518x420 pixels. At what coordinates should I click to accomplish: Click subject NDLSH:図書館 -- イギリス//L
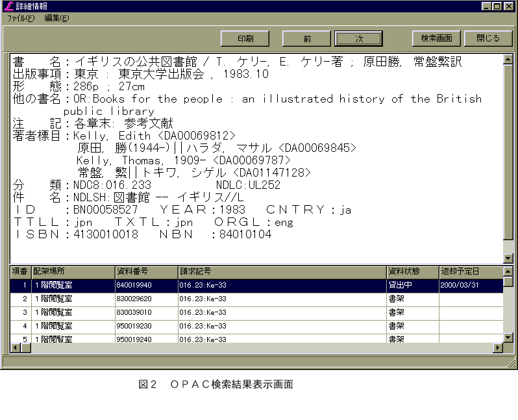pyautogui.click(x=158, y=197)
